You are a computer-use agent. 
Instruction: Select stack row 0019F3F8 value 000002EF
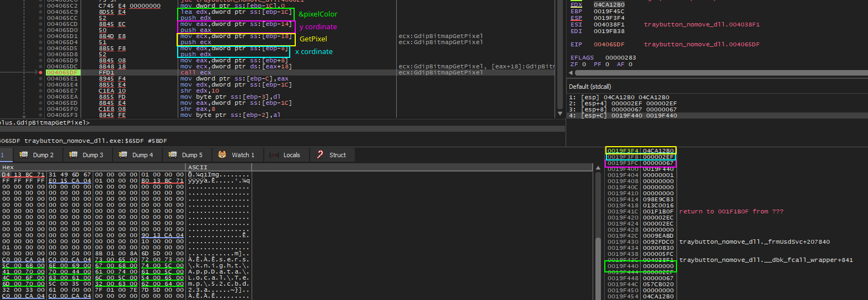(658, 157)
